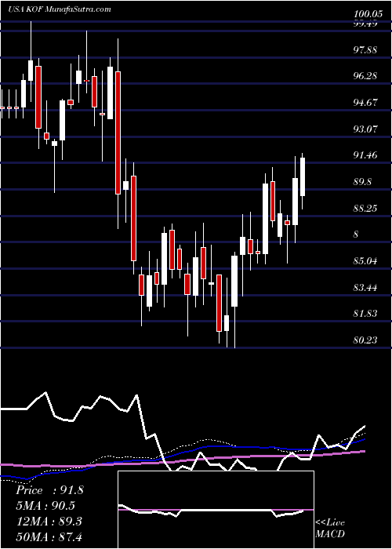Select the 91.46 price level
The width and height of the screenshot is (392, 549).
(365, 155)
